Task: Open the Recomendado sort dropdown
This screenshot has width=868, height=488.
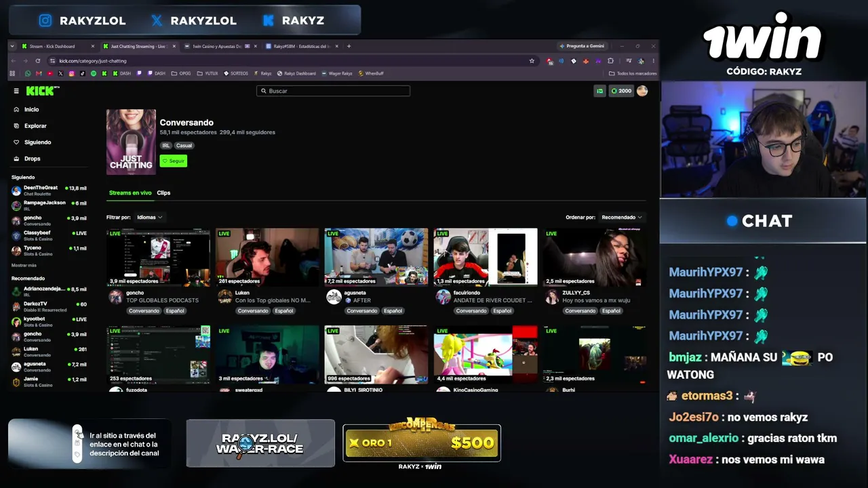Action: [622, 218]
